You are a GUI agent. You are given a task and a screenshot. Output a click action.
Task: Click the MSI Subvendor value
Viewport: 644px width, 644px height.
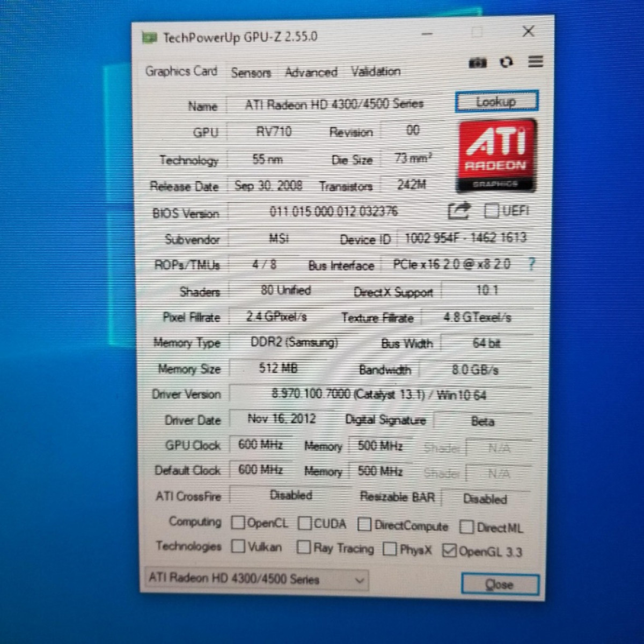[x=279, y=238]
